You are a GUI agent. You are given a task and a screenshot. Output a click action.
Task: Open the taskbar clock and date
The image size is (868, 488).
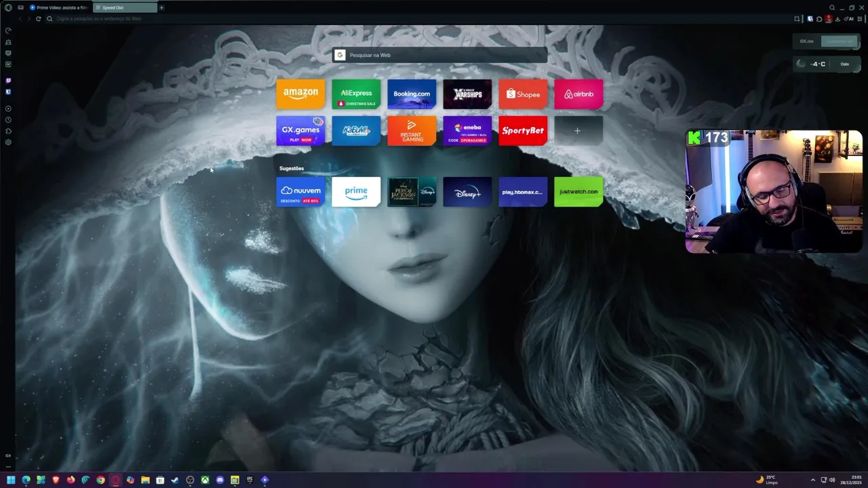coord(851,480)
